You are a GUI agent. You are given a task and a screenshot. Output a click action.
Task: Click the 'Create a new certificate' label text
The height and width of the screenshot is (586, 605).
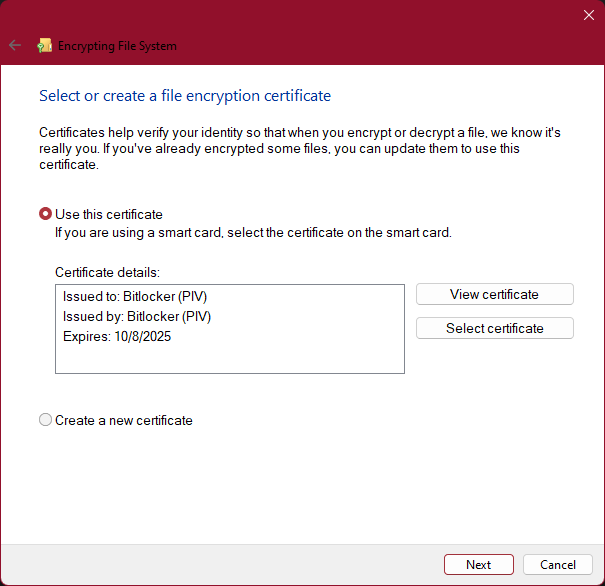[x=124, y=420]
